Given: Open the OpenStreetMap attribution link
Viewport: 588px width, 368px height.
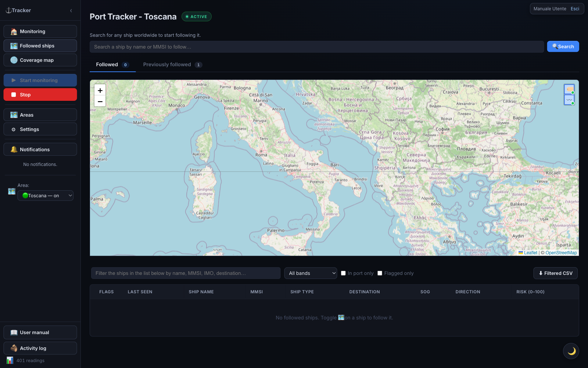Looking at the screenshot, I should pyautogui.click(x=561, y=253).
